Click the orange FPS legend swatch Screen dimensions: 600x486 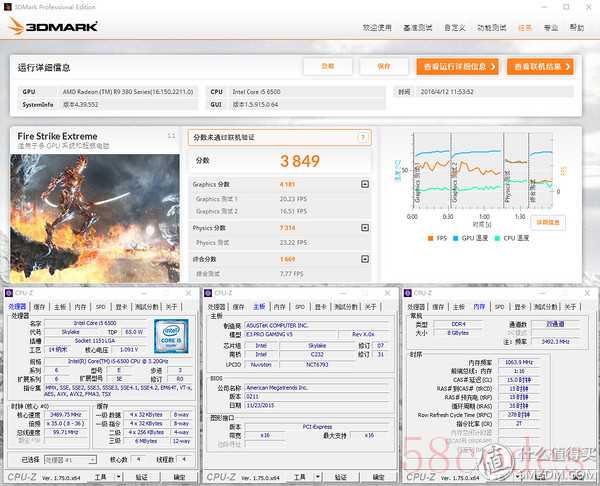tap(430, 238)
